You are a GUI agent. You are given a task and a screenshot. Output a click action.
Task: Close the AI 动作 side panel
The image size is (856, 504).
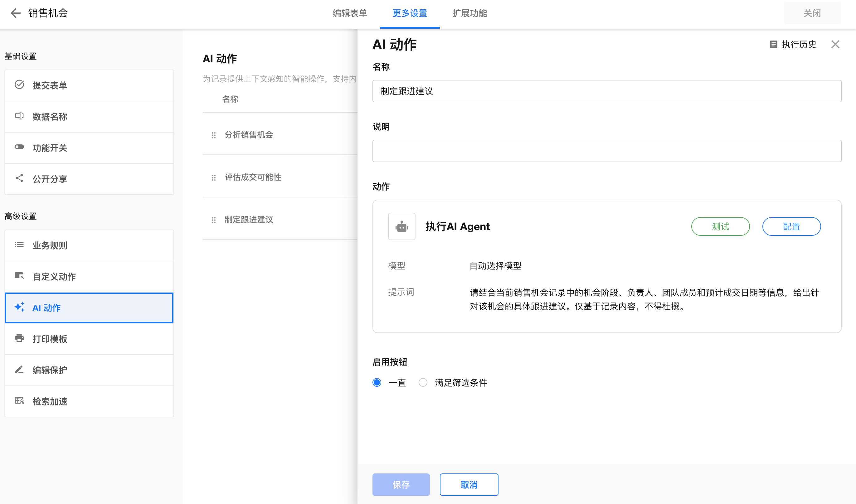pyautogui.click(x=835, y=45)
